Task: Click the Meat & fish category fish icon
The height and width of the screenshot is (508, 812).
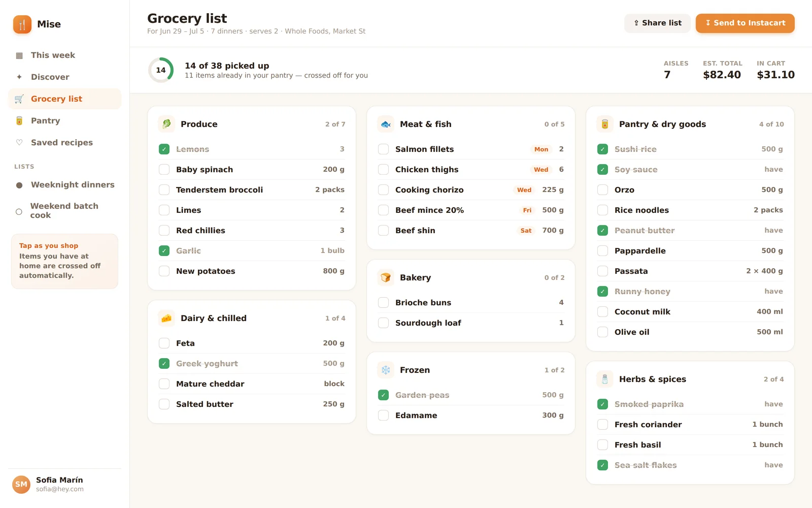Action: tap(386, 124)
